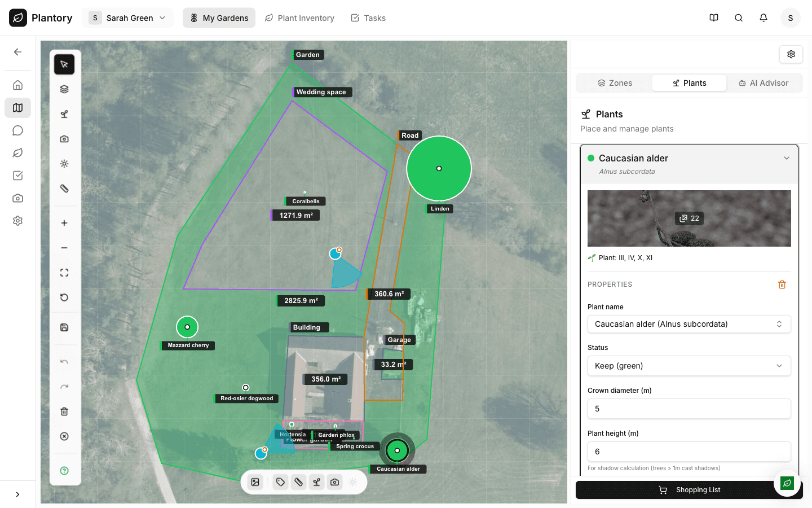Delete plant using red trash icon in Properties
This screenshot has width=812, height=508.
point(782,284)
